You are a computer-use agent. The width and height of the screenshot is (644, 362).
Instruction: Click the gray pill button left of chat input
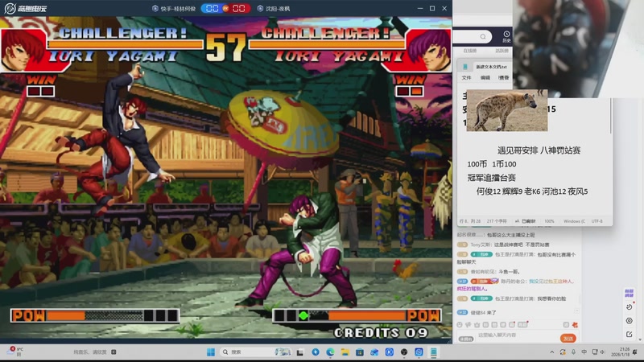(x=466, y=339)
